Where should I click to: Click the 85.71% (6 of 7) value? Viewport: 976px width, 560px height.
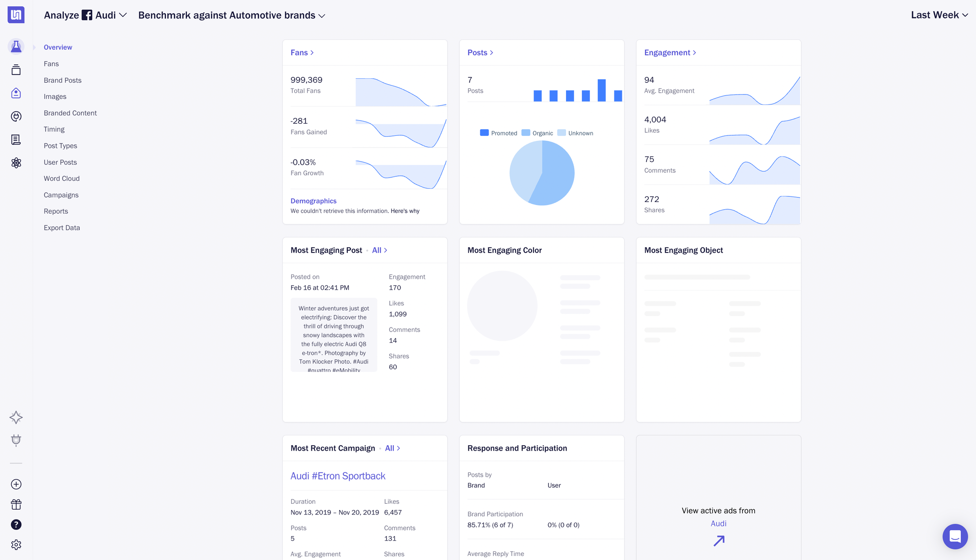coord(490,525)
